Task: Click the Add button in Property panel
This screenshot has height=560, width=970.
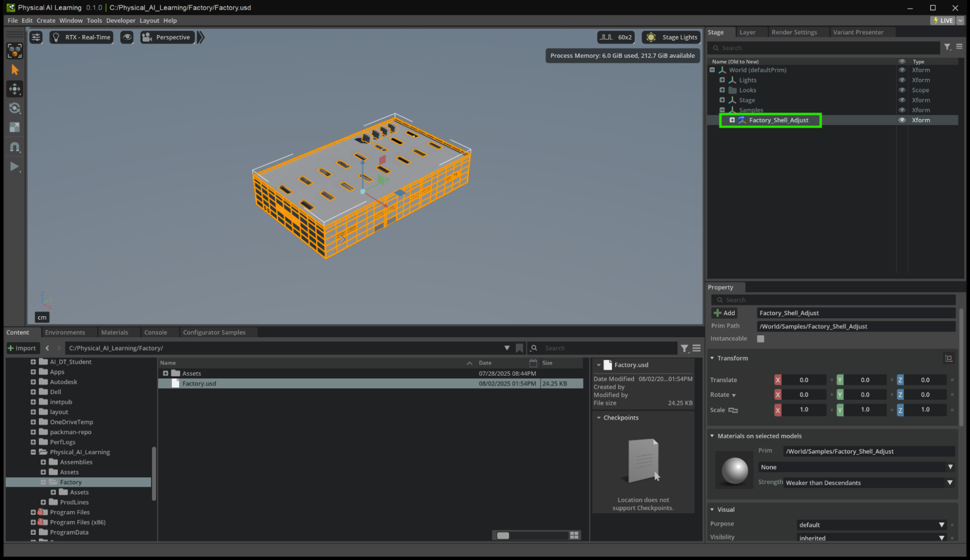Action: [724, 313]
